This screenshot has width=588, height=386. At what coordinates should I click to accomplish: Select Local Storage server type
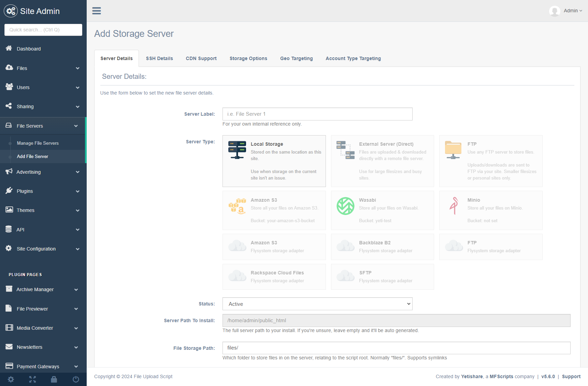pos(274,161)
